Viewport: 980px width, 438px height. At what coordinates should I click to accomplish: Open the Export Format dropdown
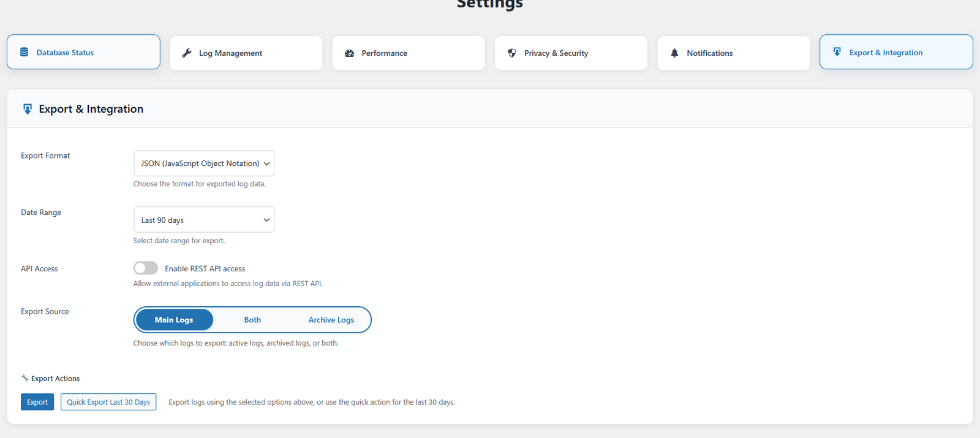[204, 164]
